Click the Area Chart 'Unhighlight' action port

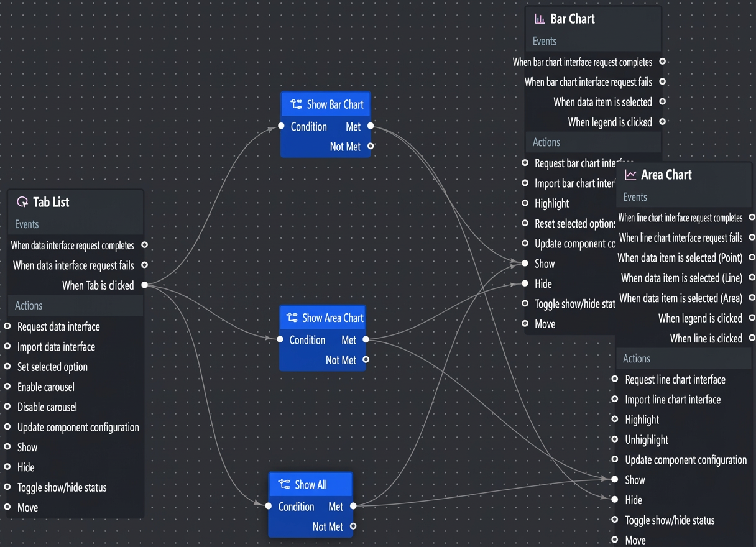point(615,439)
